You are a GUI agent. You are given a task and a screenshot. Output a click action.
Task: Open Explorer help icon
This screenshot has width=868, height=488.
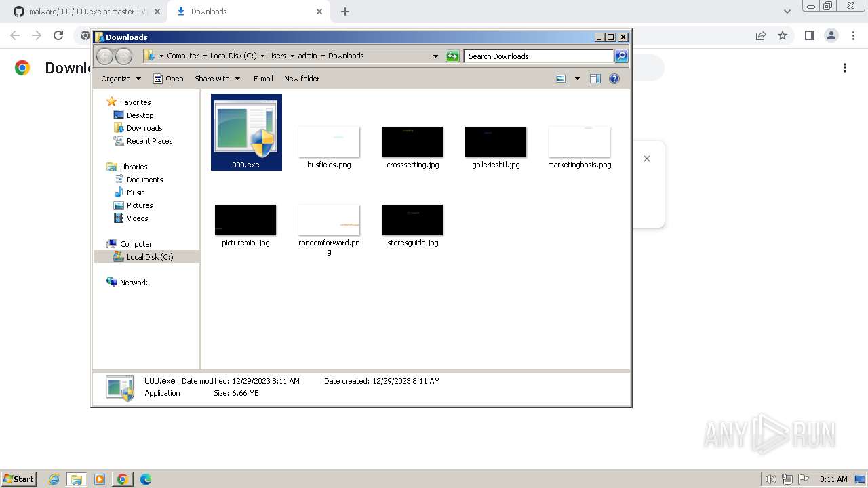614,79
